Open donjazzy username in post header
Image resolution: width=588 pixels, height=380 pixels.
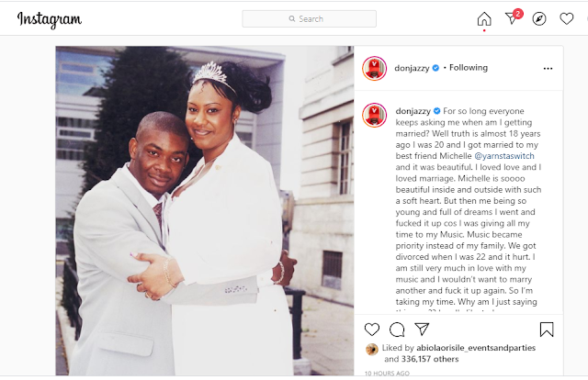(412, 68)
